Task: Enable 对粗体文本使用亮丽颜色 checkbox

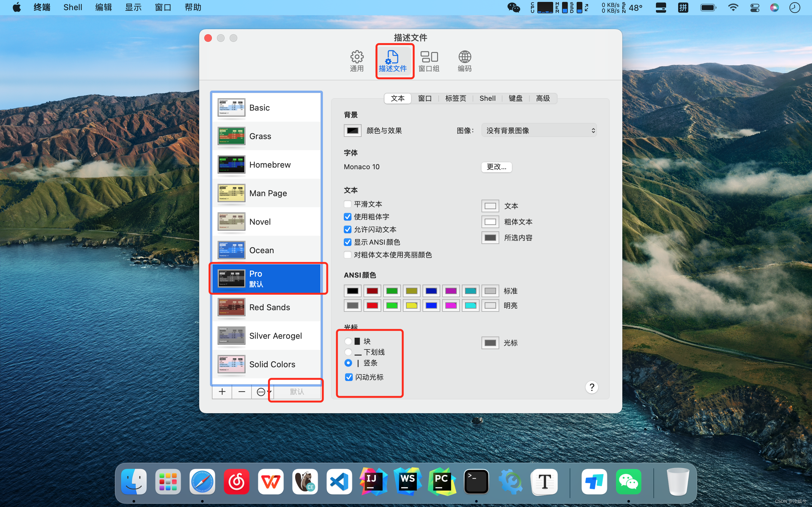Action: [x=347, y=254]
